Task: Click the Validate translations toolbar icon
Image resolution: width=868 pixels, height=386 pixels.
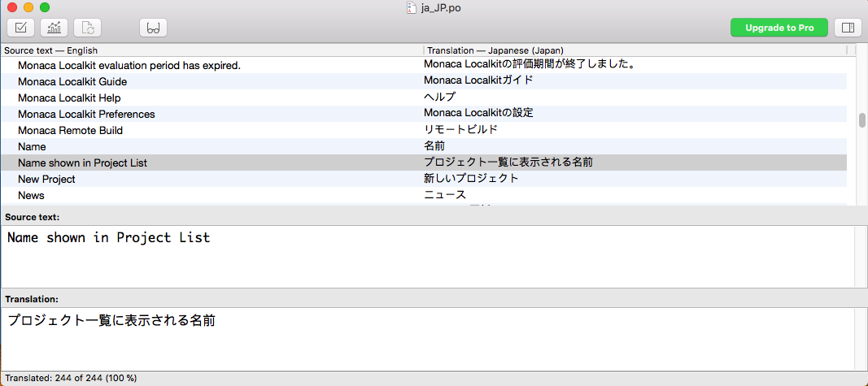Action: tap(20, 27)
